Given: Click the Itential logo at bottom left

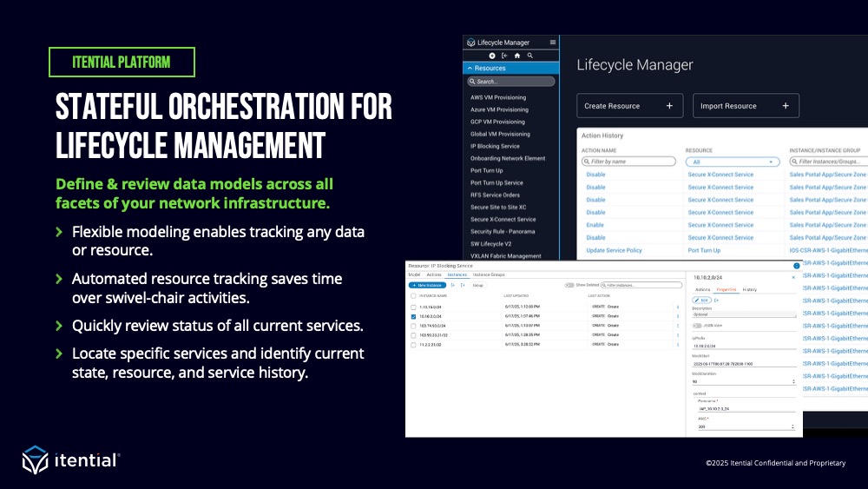Looking at the screenshot, I should click(70, 460).
